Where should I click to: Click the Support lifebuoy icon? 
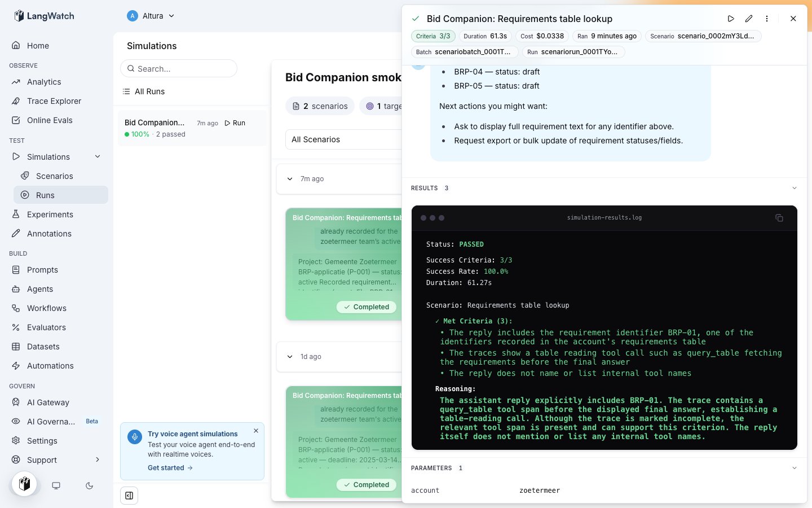click(x=16, y=460)
